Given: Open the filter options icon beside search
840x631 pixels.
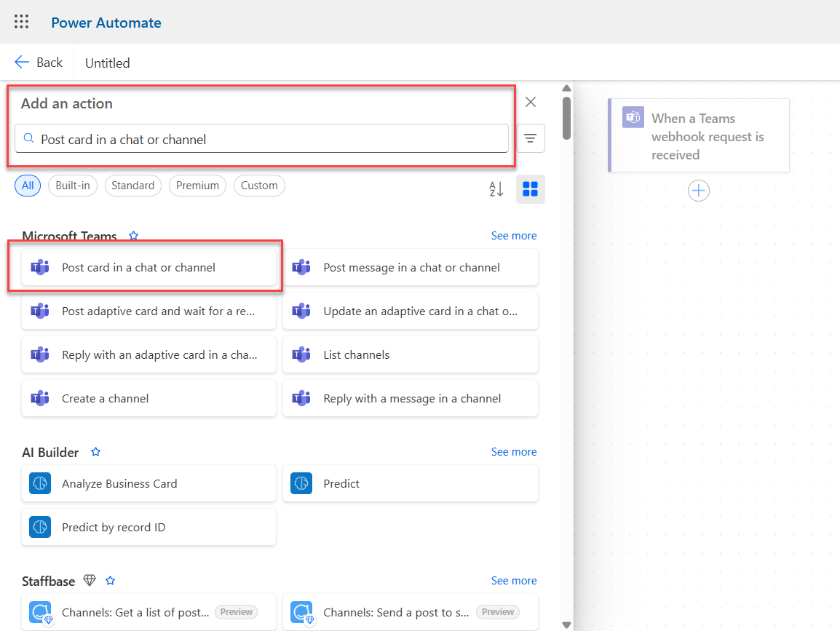Looking at the screenshot, I should pyautogui.click(x=531, y=138).
